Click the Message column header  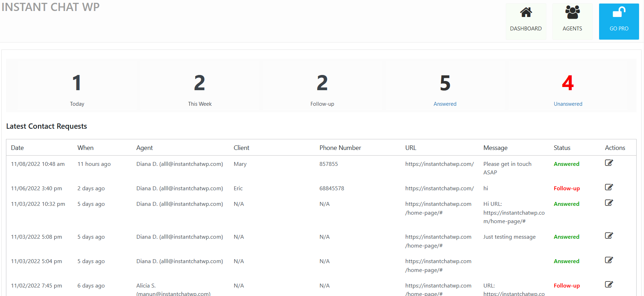point(495,148)
